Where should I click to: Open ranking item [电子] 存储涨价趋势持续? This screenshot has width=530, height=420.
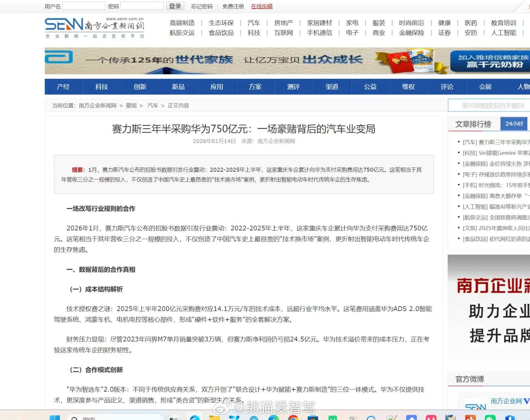(x=496, y=175)
